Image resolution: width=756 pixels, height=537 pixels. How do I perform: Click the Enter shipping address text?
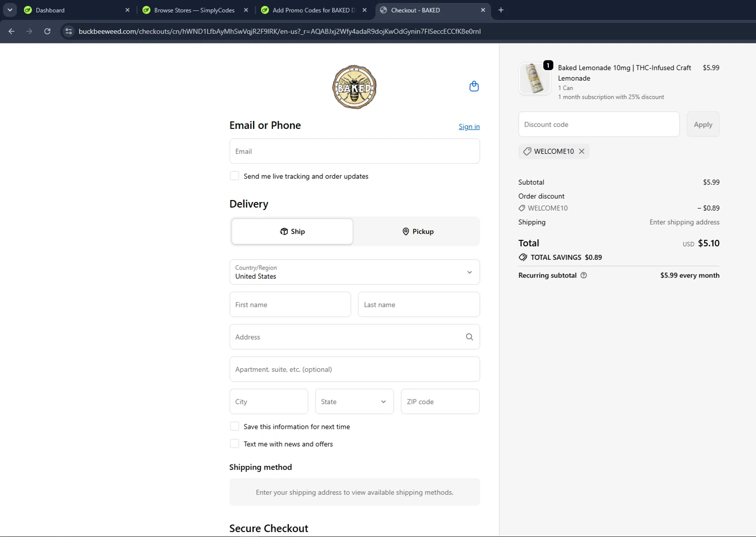click(x=684, y=222)
